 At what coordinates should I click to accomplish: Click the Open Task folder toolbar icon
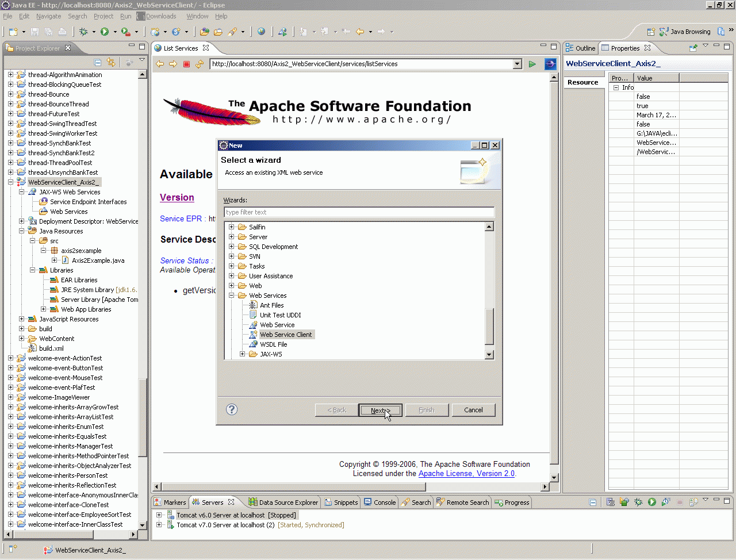(x=218, y=32)
